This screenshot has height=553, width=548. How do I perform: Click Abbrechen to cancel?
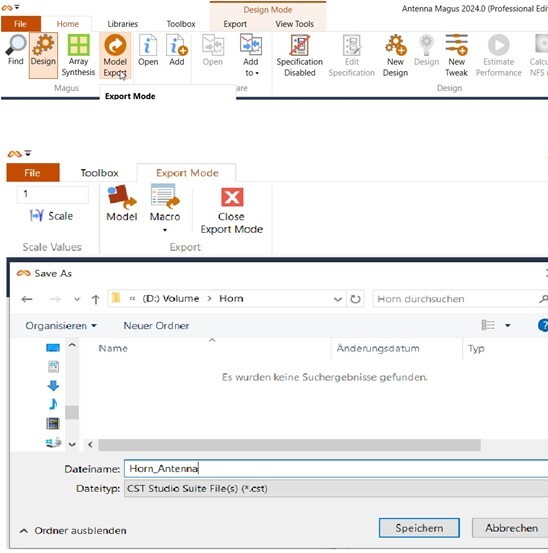[511, 528]
